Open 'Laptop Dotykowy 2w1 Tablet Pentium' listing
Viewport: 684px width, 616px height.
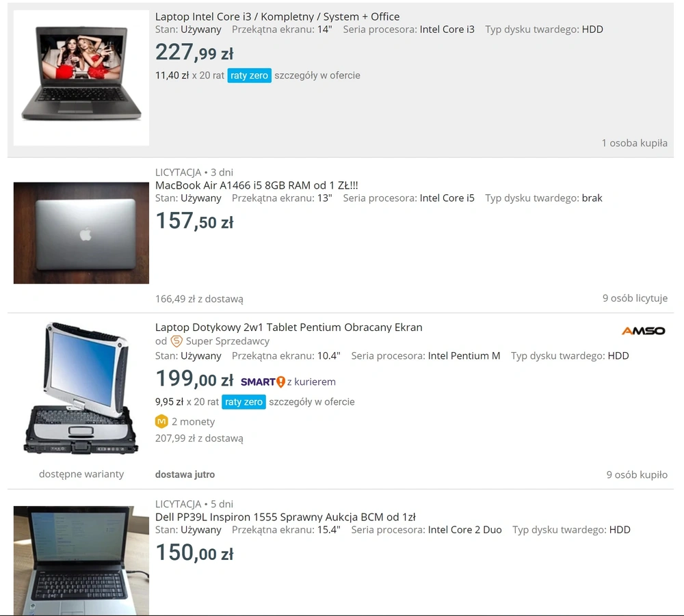tap(289, 327)
